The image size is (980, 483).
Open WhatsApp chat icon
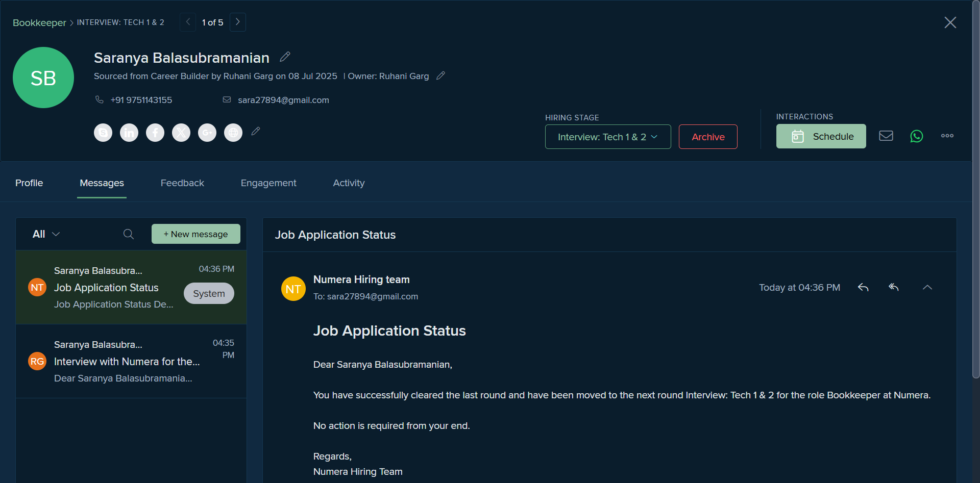coord(917,136)
